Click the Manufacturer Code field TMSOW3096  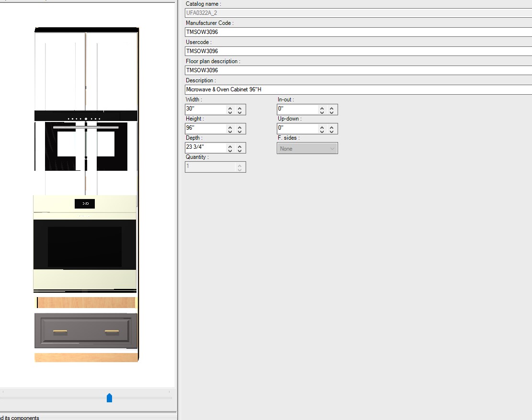click(x=358, y=32)
